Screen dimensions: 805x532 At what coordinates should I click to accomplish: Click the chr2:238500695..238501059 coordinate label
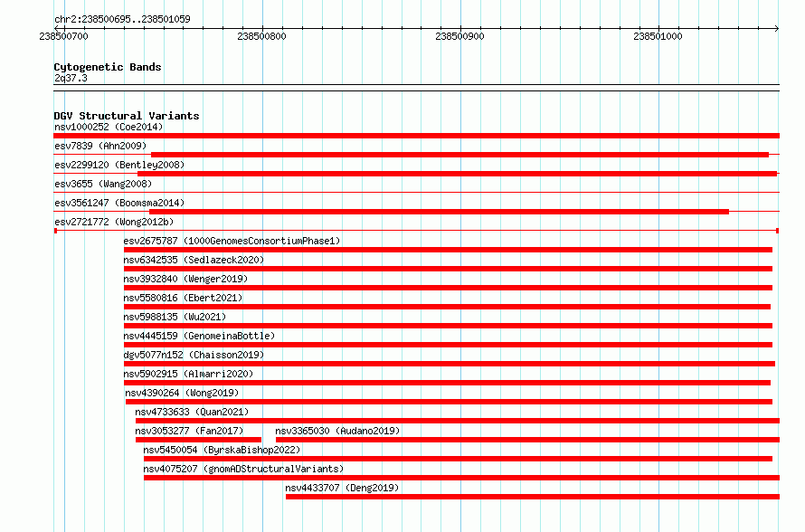122,19
